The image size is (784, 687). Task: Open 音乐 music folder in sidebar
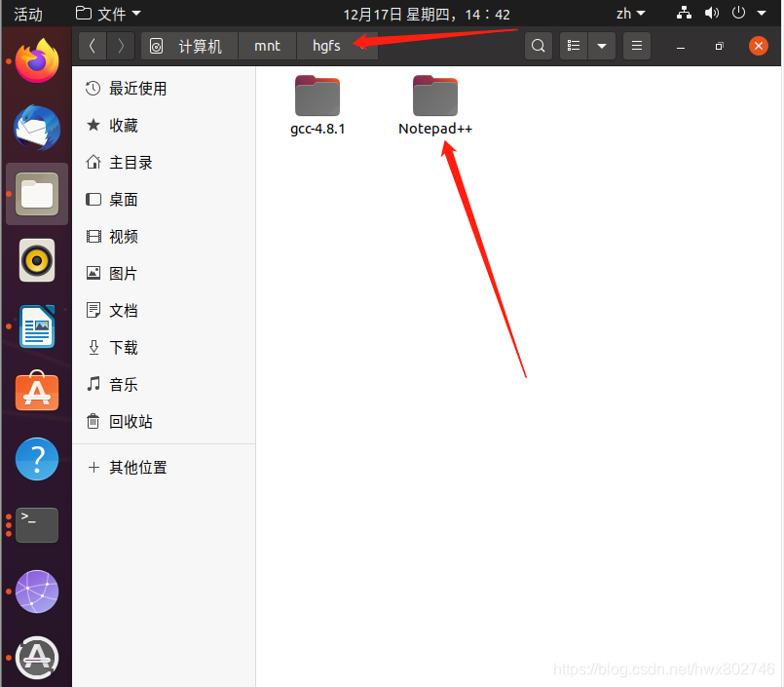(164, 385)
